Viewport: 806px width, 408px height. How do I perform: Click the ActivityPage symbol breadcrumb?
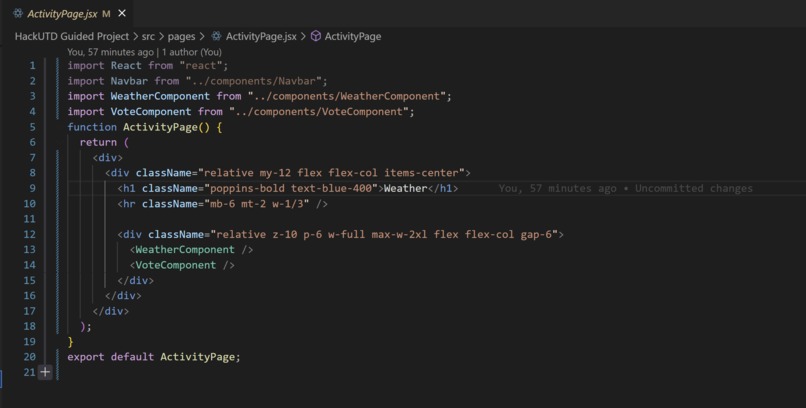353,36
